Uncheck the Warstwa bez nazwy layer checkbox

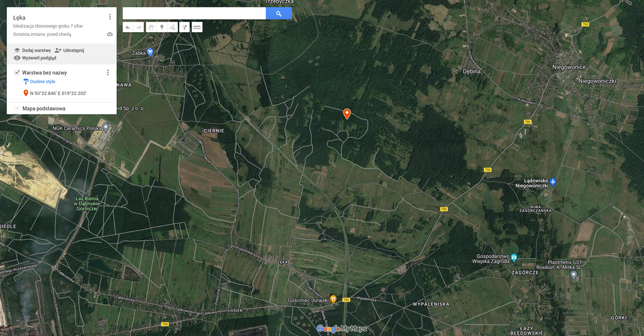pos(17,72)
